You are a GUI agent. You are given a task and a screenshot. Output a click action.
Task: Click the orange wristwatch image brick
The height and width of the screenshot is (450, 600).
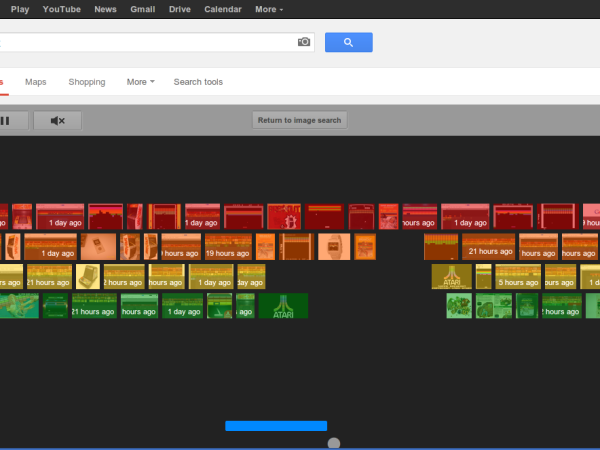click(334, 247)
